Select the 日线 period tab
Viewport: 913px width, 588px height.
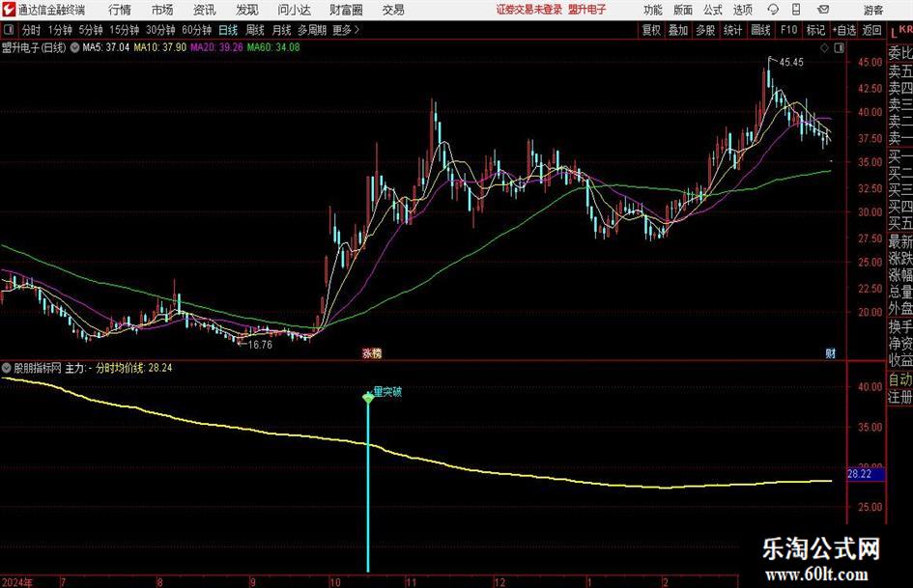(228, 30)
